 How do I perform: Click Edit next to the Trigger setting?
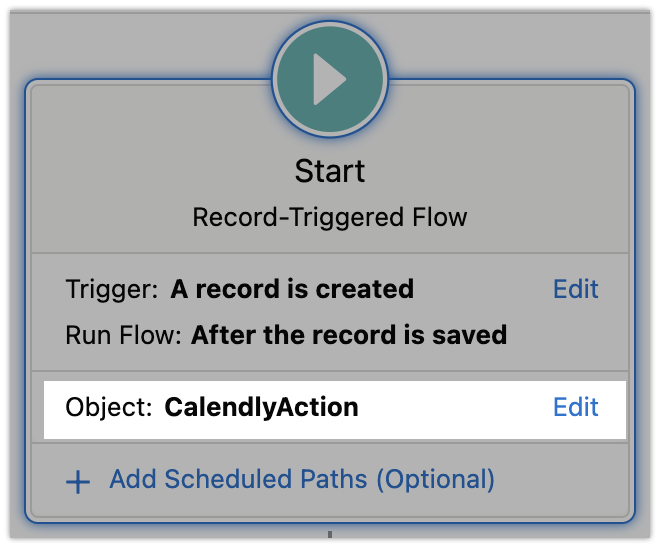pos(575,290)
